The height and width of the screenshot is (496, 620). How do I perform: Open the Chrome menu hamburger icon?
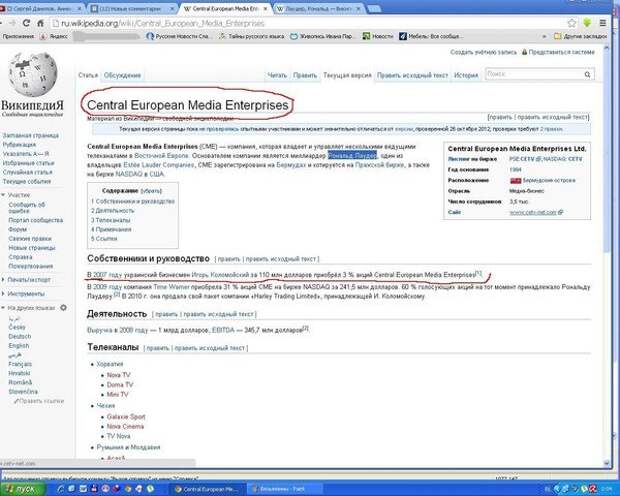pyautogui.click(x=603, y=23)
